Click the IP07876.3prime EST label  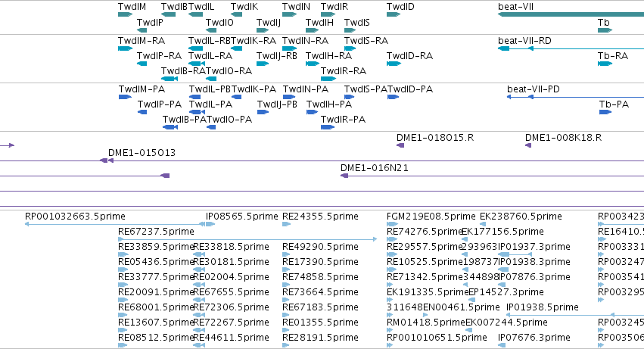tap(534, 277)
